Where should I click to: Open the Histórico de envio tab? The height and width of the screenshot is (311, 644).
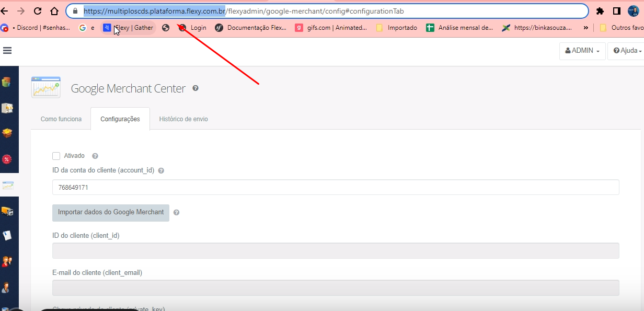click(183, 119)
